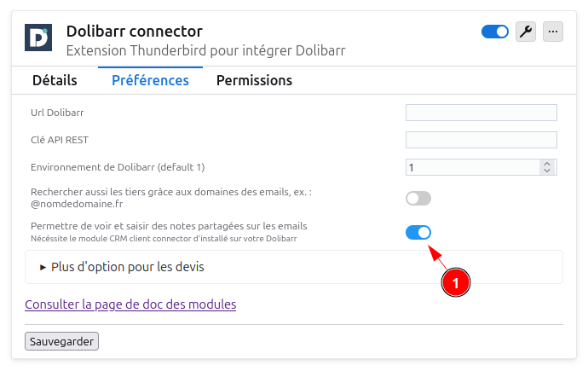Select the Préférences tab
This screenshot has width=588, height=371.
tap(150, 80)
